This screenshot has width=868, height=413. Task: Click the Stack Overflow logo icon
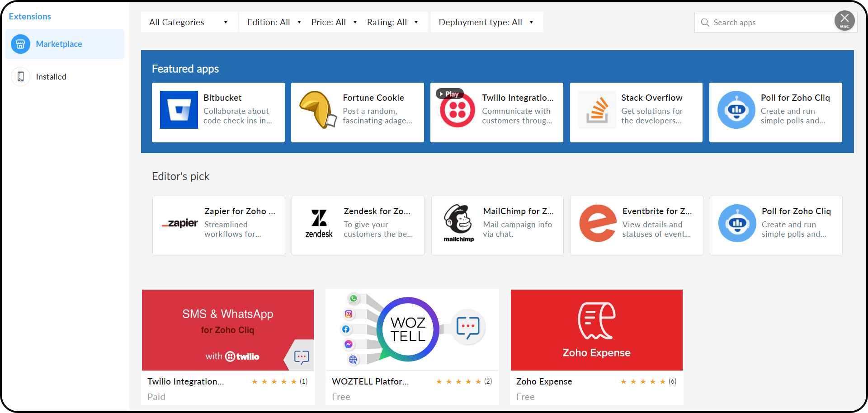(597, 110)
